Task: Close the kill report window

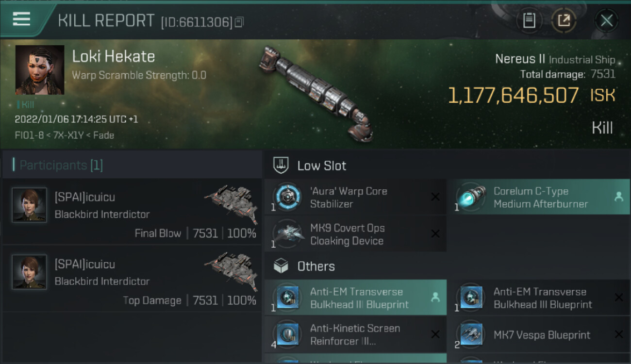Action: [x=606, y=20]
